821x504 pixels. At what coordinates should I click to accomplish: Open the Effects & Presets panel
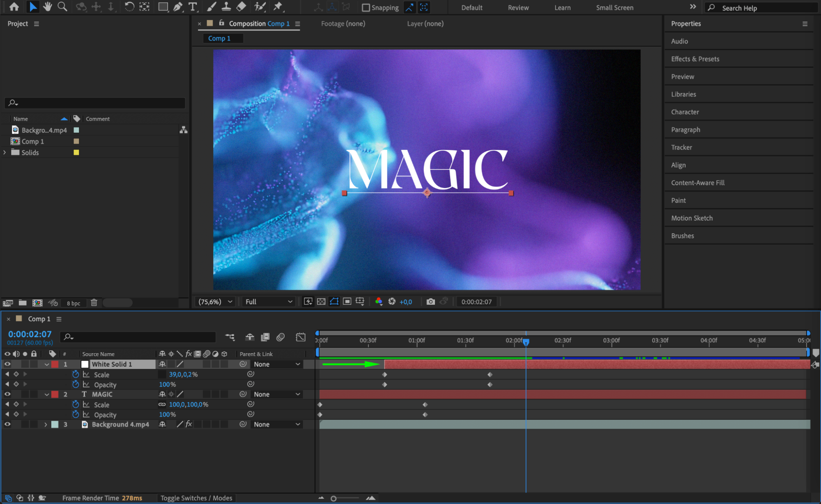click(695, 59)
